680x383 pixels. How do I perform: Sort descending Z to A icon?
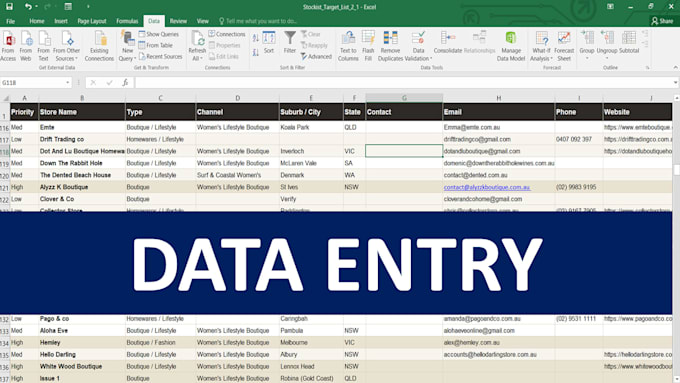click(x=255, y=52)
